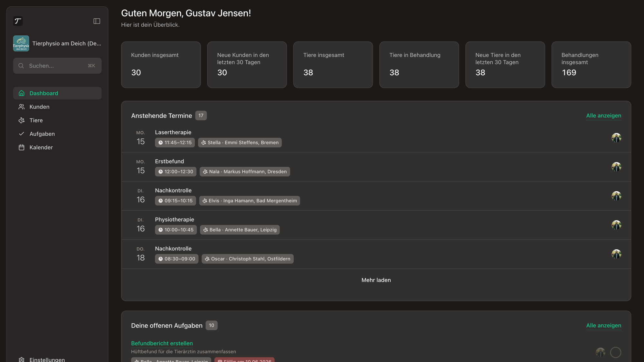
Task: Open the Tiere section
Action: tap(57, 120)
